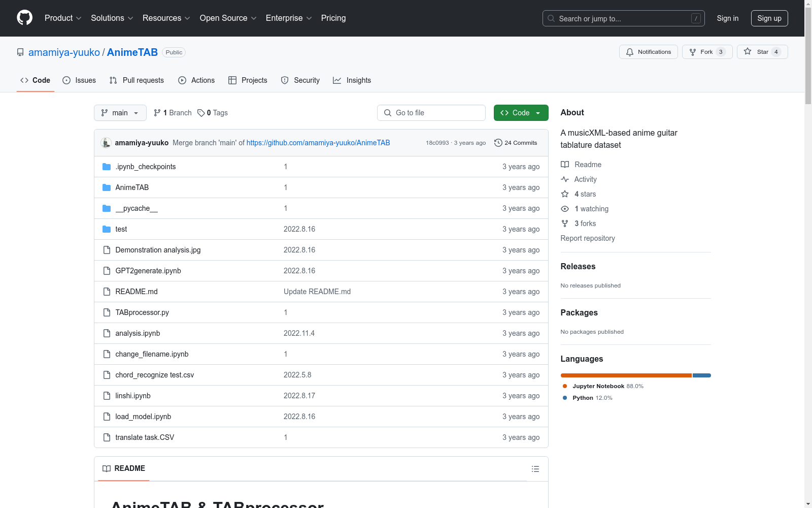Click the Python language bar segment
The image size is (812, 508).
point(702,375)
